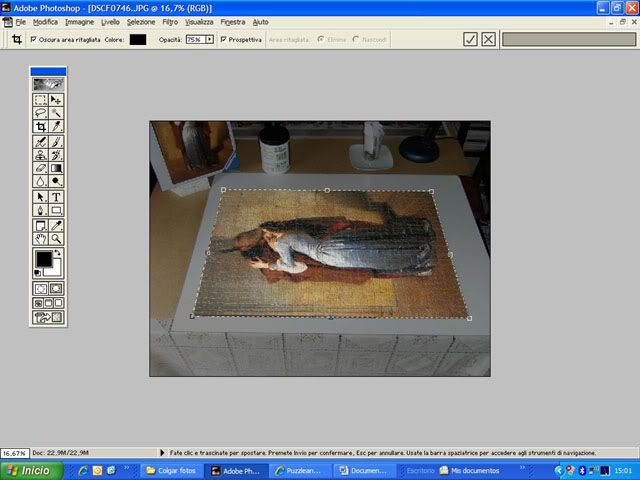Select the Rectangular Marquee tool
Image resolution: width=640 pixels, height=480 pixels.
point(40,100)
